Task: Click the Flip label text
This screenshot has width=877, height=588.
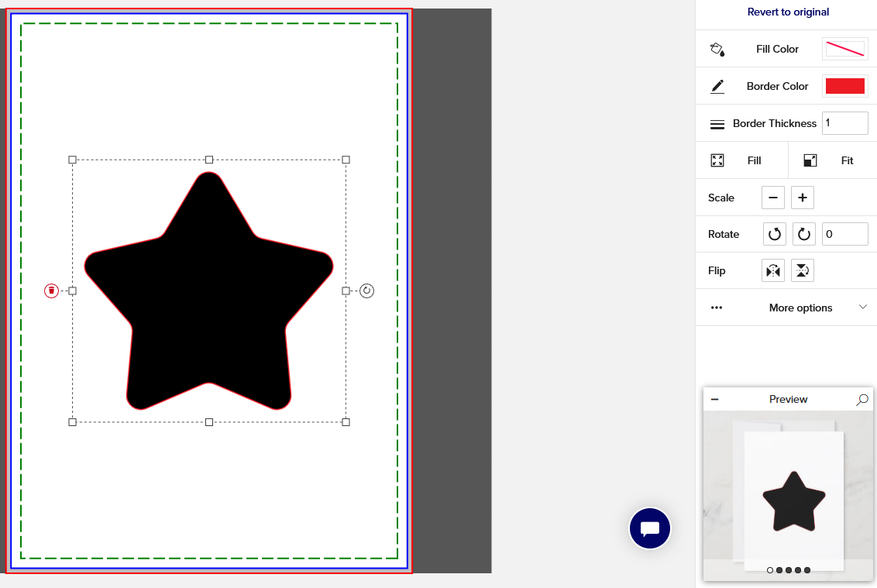Action: coord(717,271)
